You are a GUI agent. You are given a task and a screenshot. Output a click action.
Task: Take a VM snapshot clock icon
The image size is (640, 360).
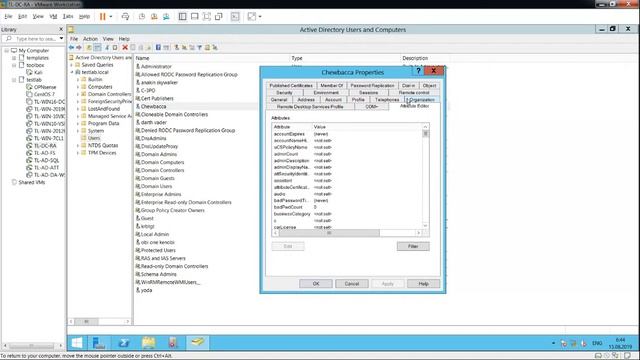click(142, 16)
